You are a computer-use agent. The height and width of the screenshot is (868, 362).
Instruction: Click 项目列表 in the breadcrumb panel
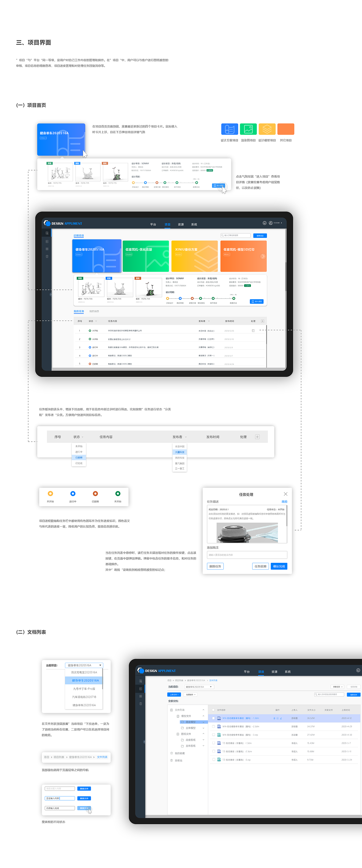tap(59, 757)
